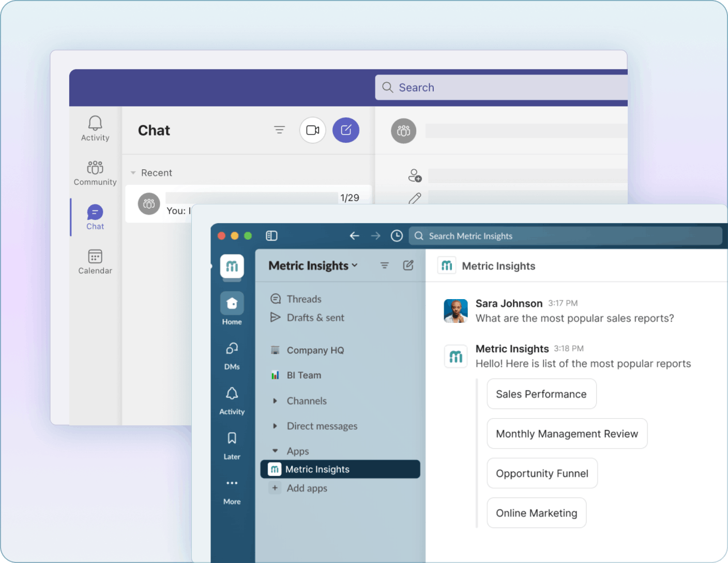Start a video call from the Chat header

(312, 130)
